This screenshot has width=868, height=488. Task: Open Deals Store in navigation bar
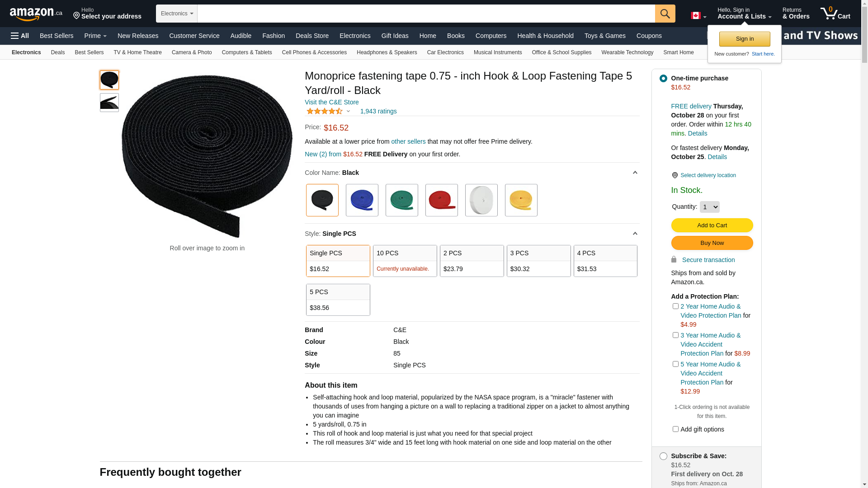[x=312, y=36]
